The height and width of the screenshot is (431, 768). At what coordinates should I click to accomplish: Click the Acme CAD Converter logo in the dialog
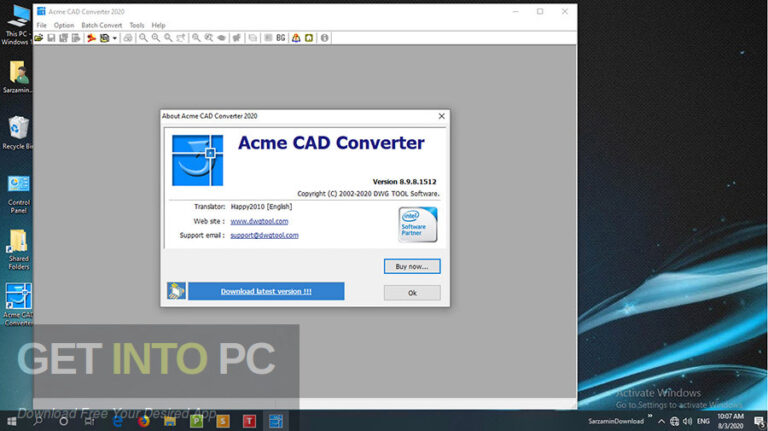coord(197,161)
